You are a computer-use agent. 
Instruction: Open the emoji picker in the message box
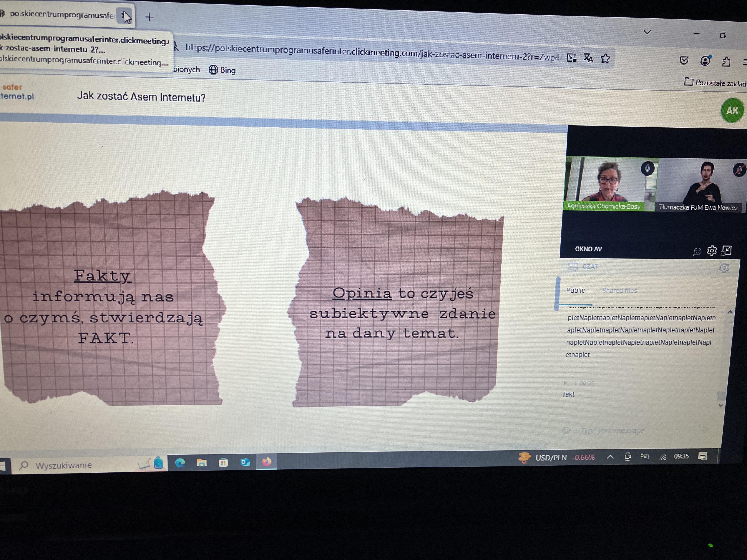click(x=566, y=430)
